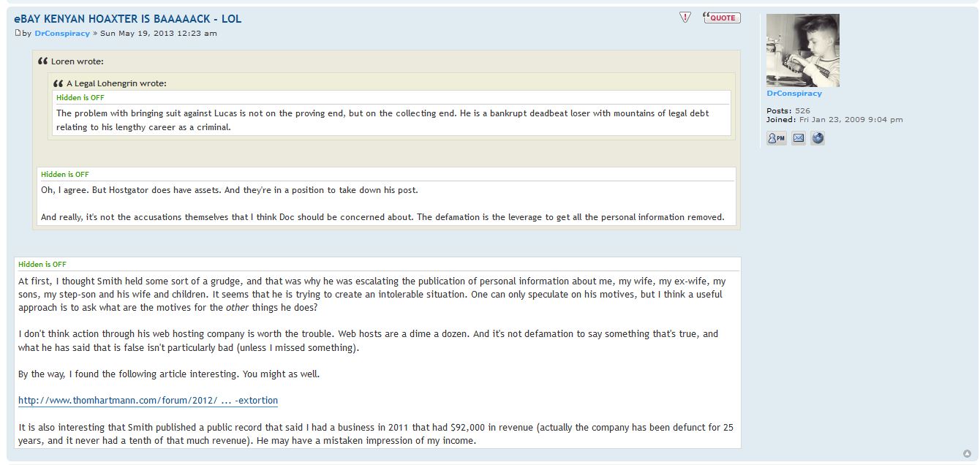The width and height of the screenshot is (980, 465).
Task: Toggle "Hidden is OFF" above main post body
Action: pos(42,264)
